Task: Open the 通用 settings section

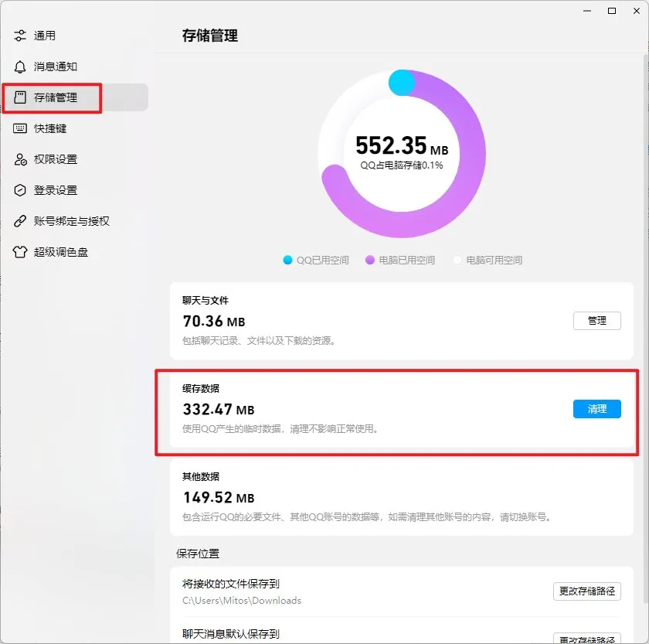Action: (76, 36)
